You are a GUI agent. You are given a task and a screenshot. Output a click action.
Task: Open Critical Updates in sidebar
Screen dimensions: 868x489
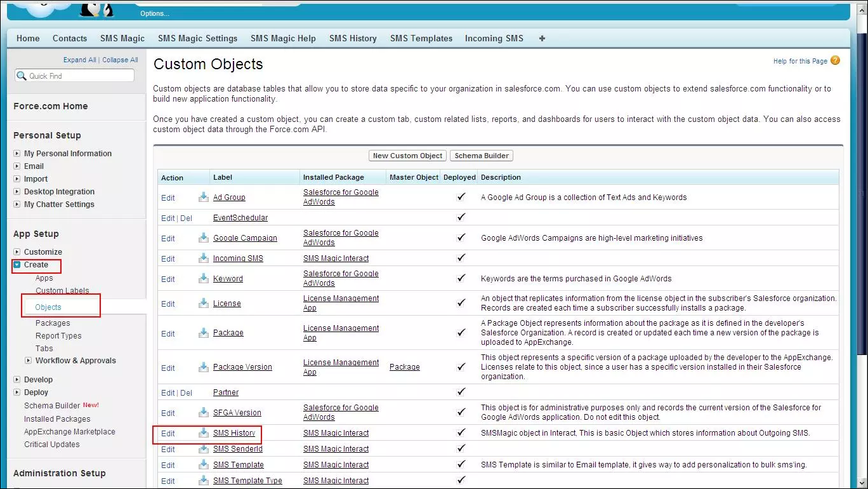(52, 444)
